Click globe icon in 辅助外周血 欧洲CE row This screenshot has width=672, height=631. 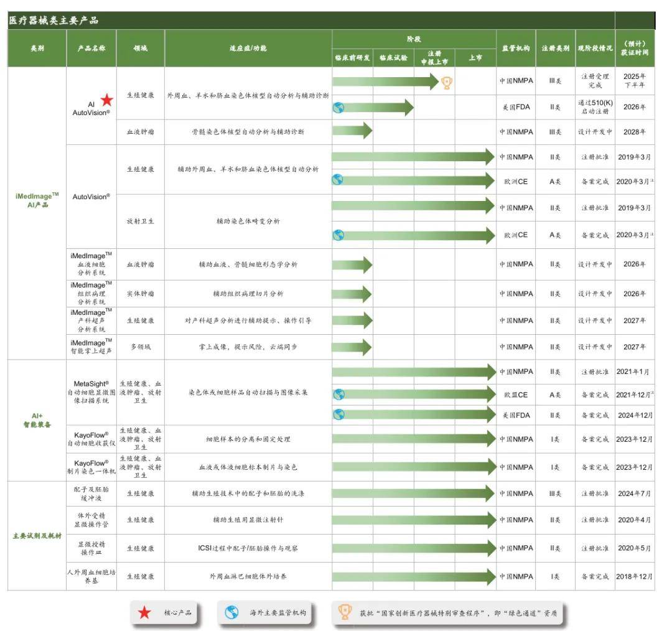(338, 180)
